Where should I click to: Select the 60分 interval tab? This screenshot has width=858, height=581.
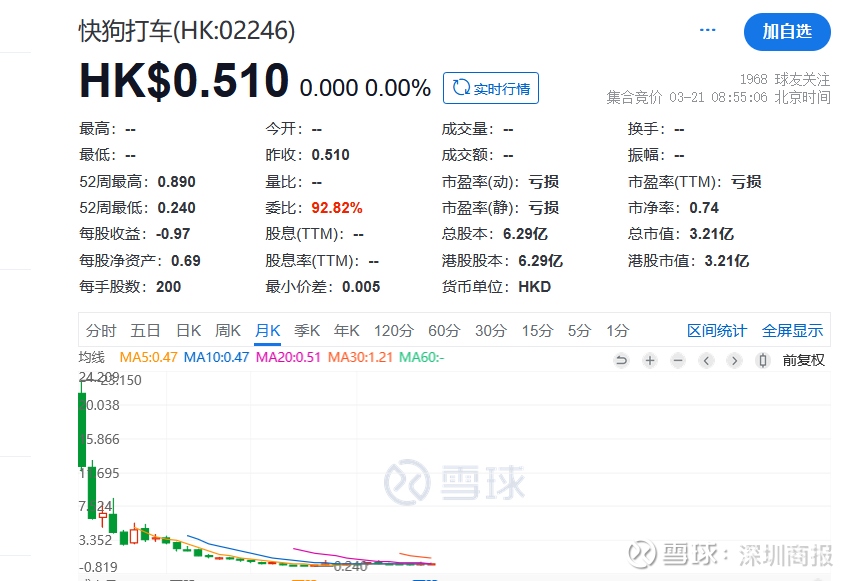(444, 330)
